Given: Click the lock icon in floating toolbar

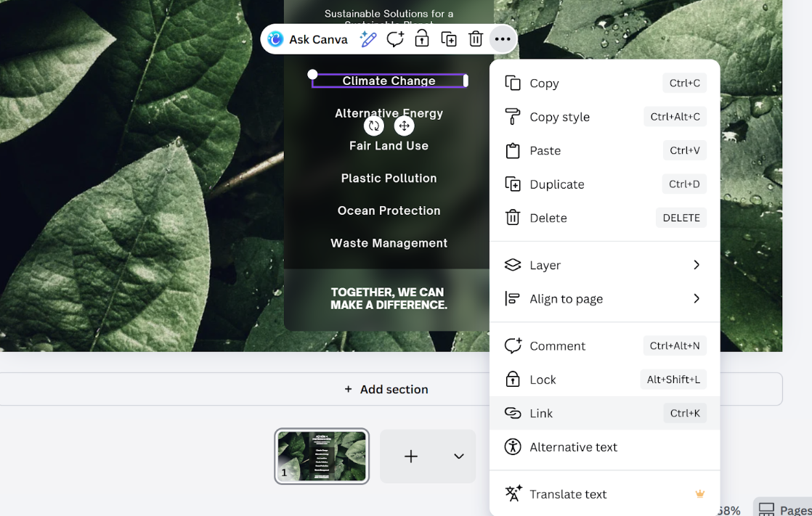Looking at the screenshot, I should [422, 39].
